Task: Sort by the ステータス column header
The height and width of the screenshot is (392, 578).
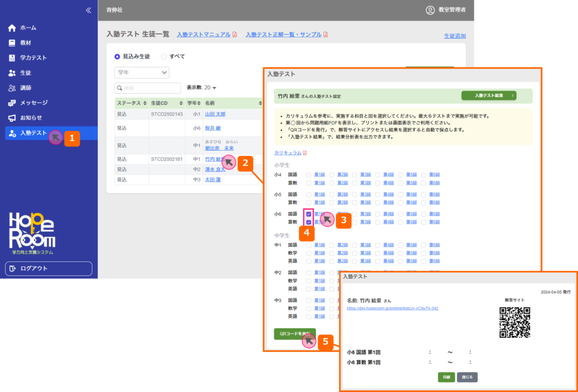Action: pyautogui.click(x=132, y=103)
